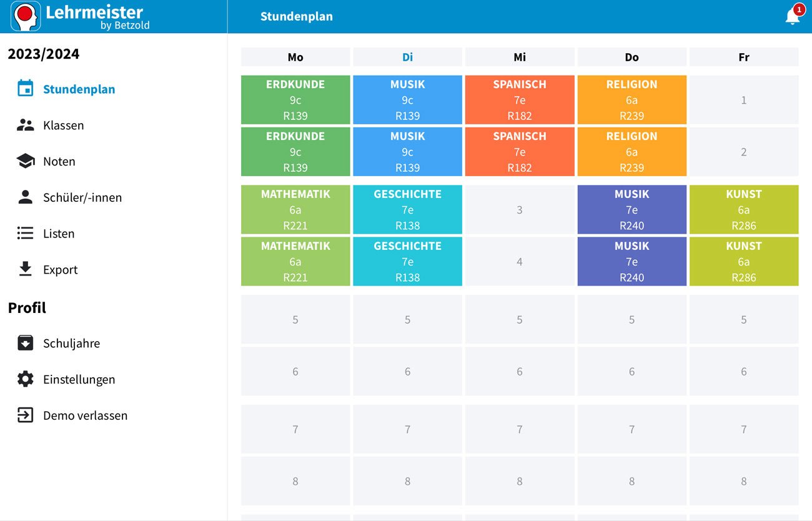This screenshot has height=521, width=812.
Task: Open Friday fourth-period Kunst 6a lesson
Action: (744, 262)
